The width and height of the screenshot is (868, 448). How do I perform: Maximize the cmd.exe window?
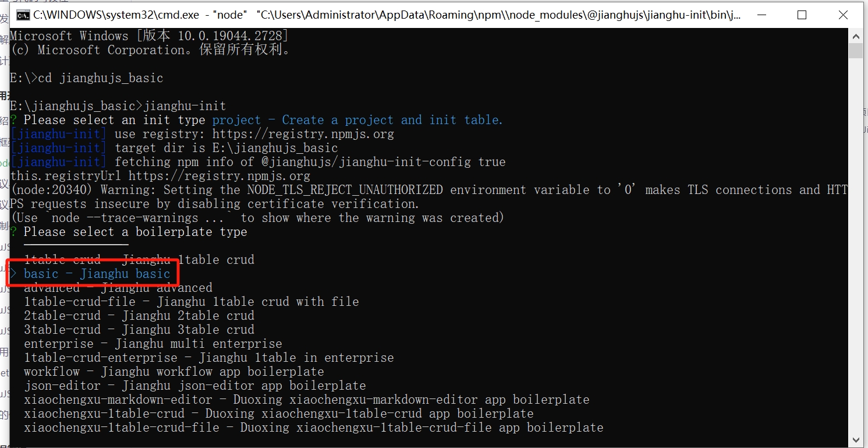[802, 15]
